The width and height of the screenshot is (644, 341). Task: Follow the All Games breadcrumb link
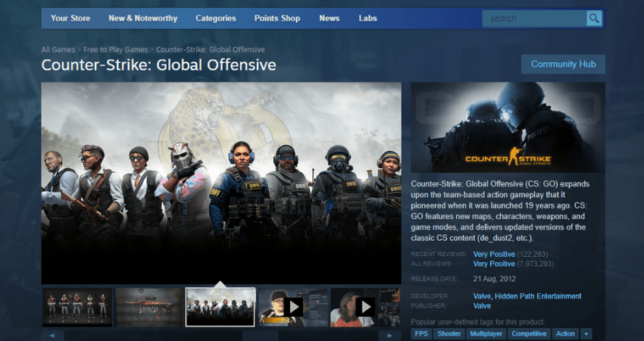point(58,50)
